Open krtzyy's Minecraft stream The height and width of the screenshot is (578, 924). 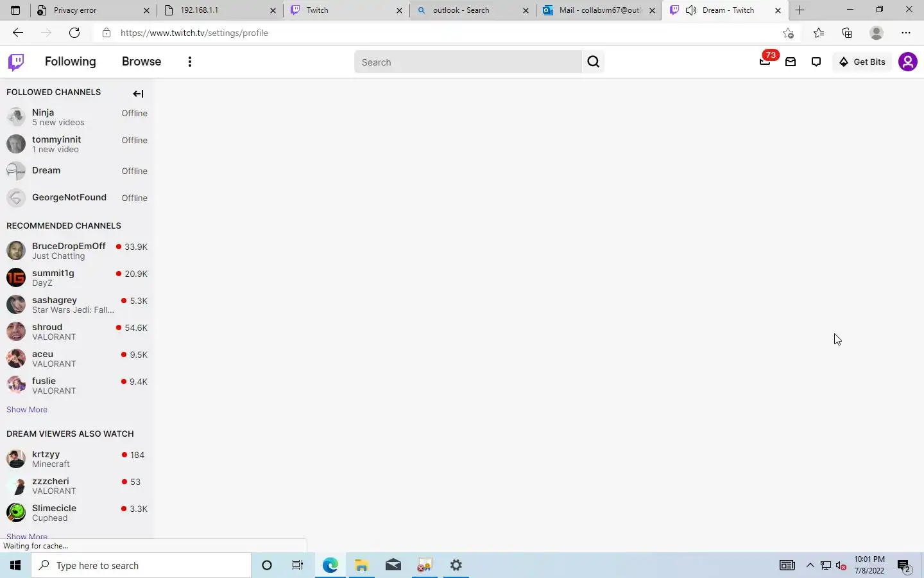pos(77,459)
